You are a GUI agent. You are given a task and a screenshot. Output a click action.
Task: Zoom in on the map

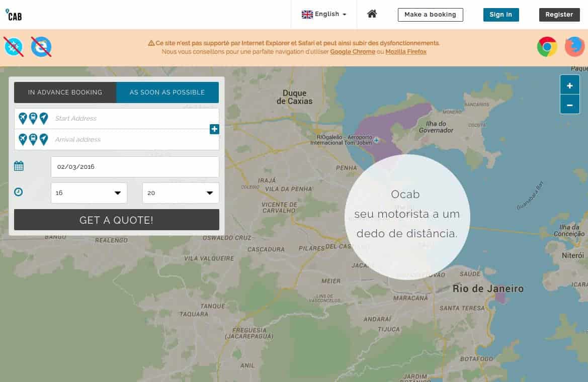569,85
